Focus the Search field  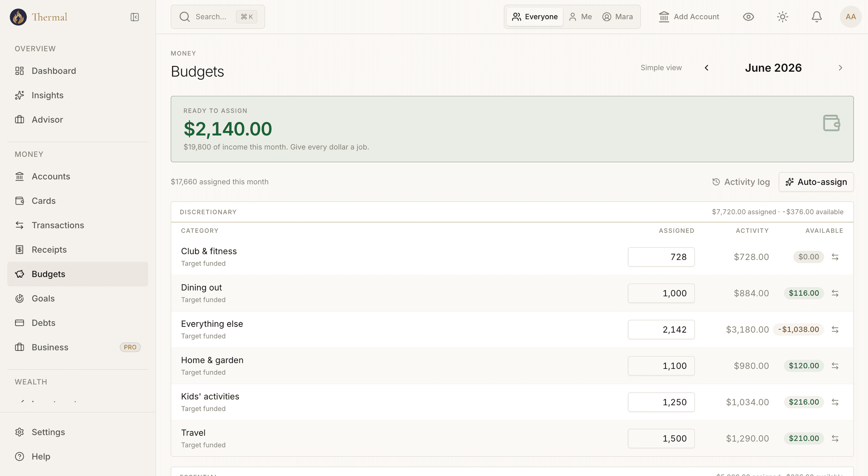pos(218,17)
